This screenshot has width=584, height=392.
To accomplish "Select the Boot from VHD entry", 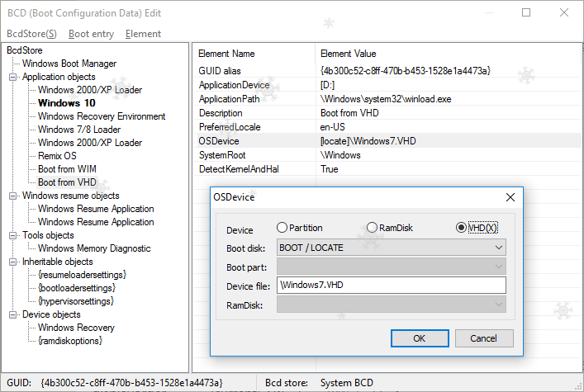I will [67, 182].
